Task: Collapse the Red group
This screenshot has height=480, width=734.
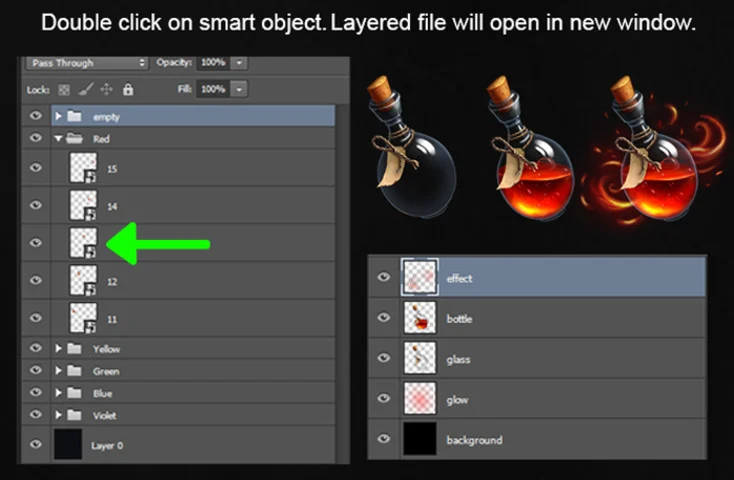Action: [58, 138]
